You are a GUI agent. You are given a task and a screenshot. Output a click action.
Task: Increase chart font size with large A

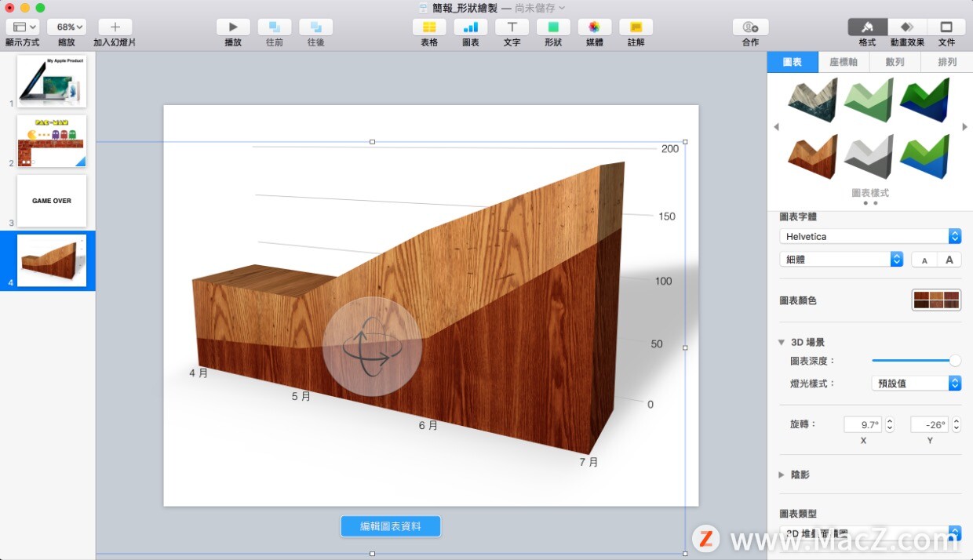click(x=949, y=260)
